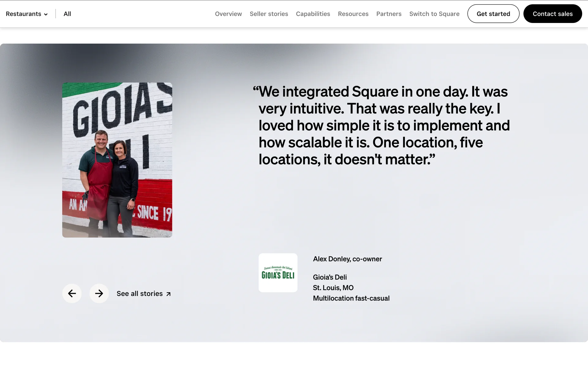Image resolution: width=588 pixels, height=368 pixels.
Task: Click Multilocation fast-casual label
Action: (351, 298)
